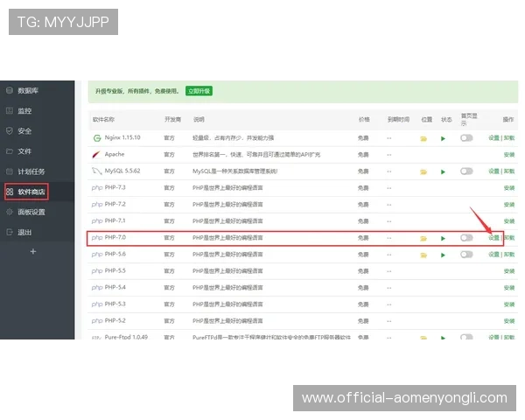Image resolution: width=525 pixels, height=420 pixels.
Task: Click the monitoring icon beside 监控
Action: (x=10, y=110)
